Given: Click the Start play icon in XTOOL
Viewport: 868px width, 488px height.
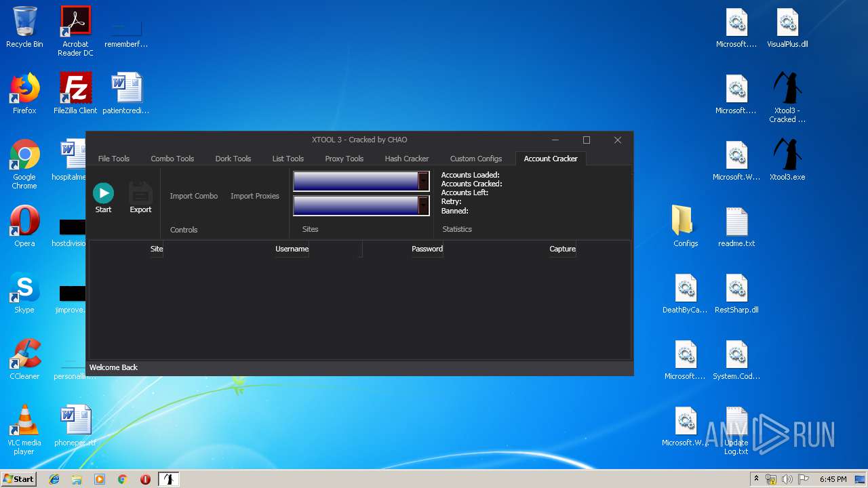Looking at the screenshot, I should pos(103,193).
